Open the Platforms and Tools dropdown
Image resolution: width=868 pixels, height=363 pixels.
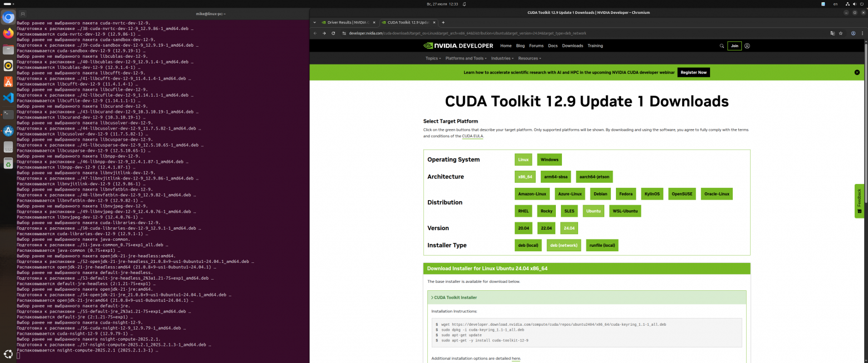point(466,58)
